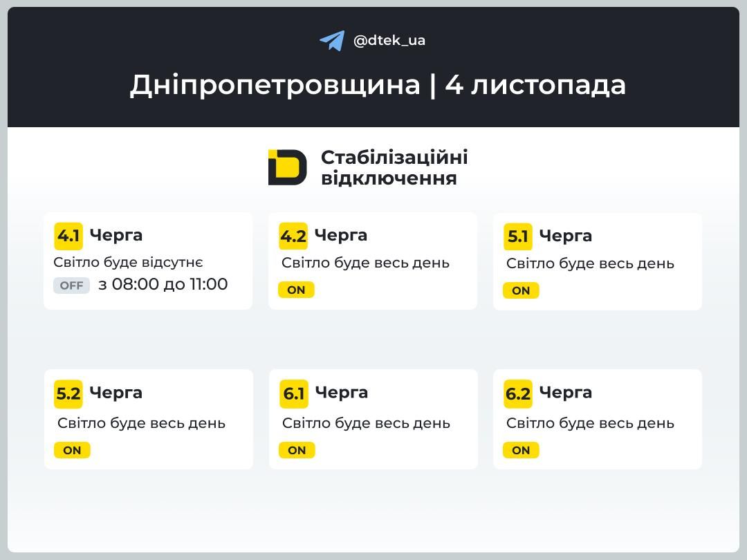Toggle the OFF badge in queue 4.1
This screenshot has height=560, width=747.
[71, 286]
